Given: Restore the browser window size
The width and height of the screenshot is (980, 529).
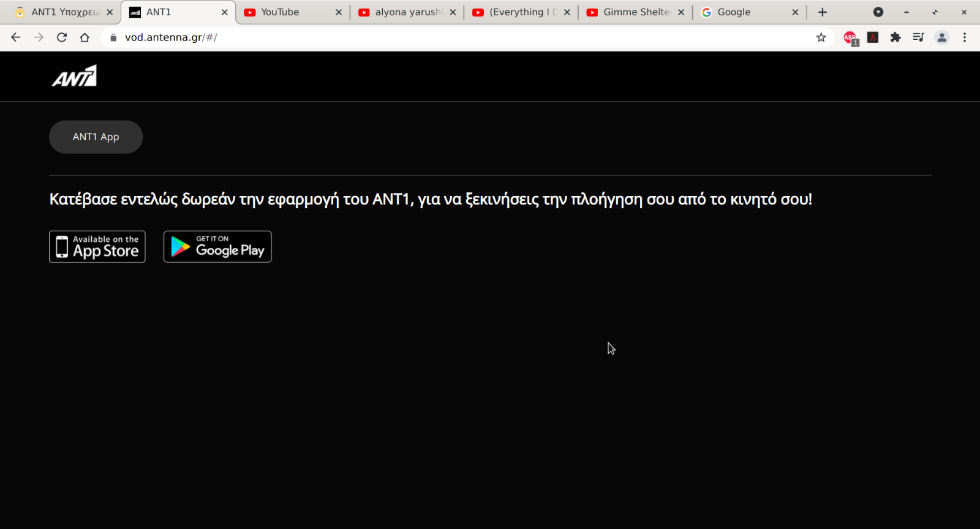Looking at the screenshot, I should click(935, 12).
